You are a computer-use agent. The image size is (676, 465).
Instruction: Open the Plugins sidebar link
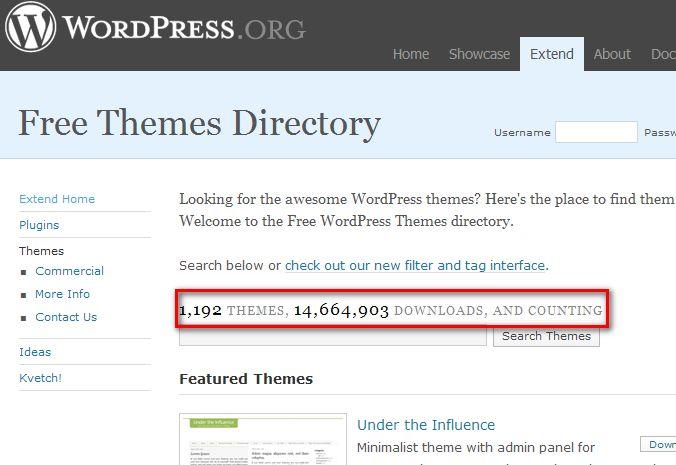click(x=39, y=225)
